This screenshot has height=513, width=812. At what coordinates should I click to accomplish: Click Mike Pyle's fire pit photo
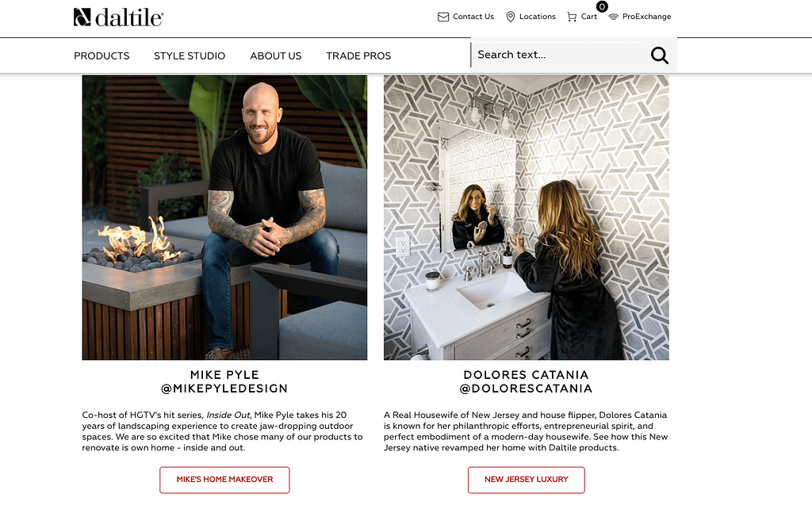[x=224, y=217]
